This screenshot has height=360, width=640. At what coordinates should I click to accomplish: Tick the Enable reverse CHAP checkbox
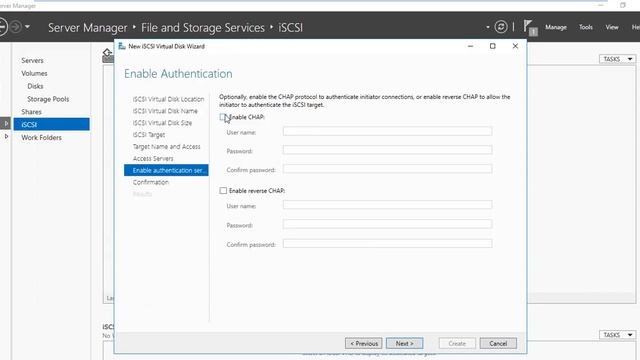tap(223, 191)
